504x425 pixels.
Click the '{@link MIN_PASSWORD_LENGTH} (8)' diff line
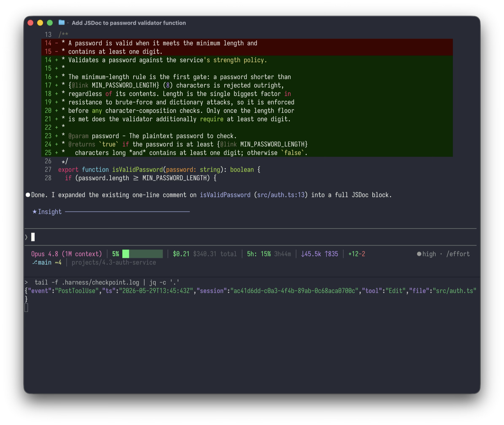pyautogui.click(x=247, y=85)
